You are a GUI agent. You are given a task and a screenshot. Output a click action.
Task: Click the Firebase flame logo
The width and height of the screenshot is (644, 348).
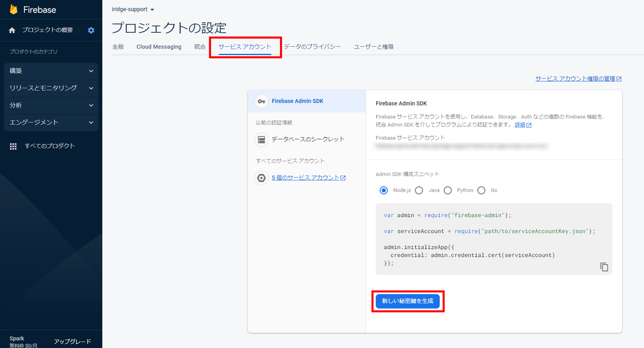[x=13, y=10]
